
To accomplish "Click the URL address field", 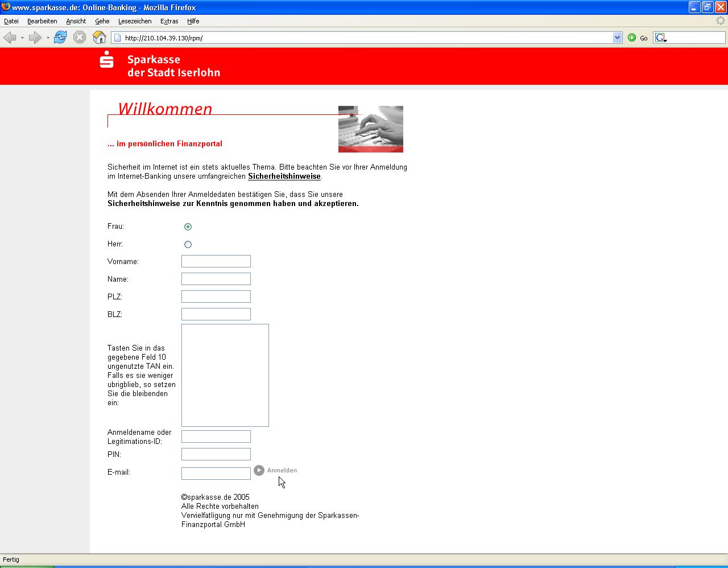I will tap(367, 38).
